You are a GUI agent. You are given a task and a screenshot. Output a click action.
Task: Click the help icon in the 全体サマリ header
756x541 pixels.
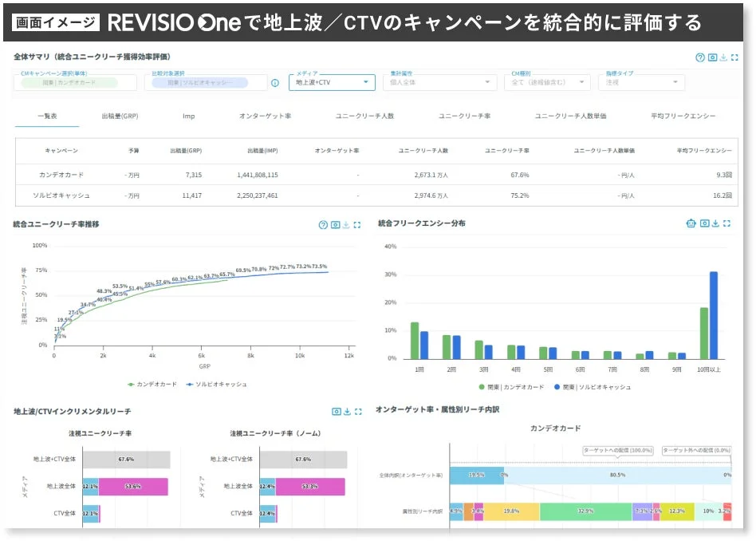pyautogui.click(x=702, y=58)
